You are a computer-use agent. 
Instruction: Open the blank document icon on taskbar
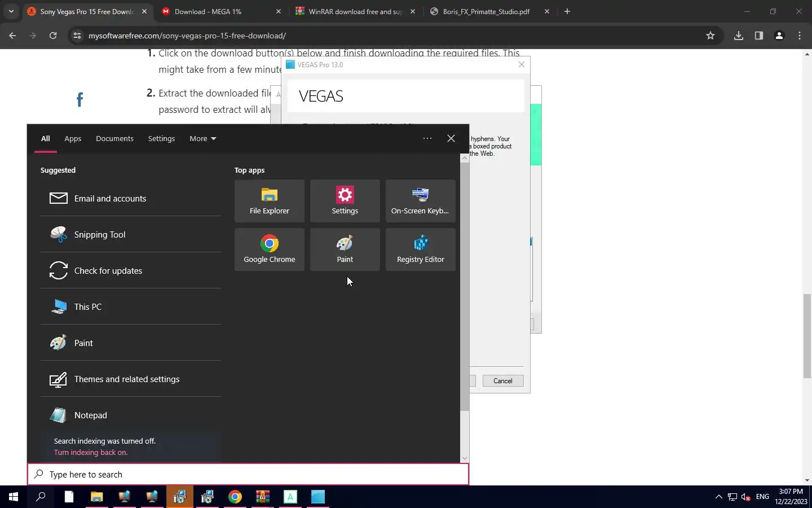point(69,497)
